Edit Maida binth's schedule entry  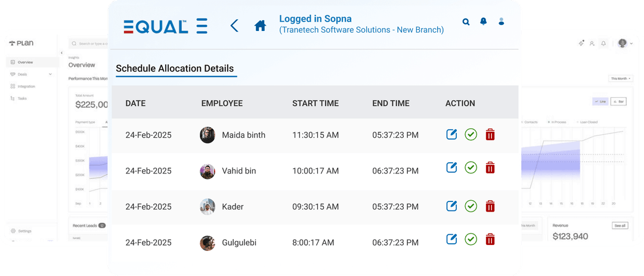(452, 135)
